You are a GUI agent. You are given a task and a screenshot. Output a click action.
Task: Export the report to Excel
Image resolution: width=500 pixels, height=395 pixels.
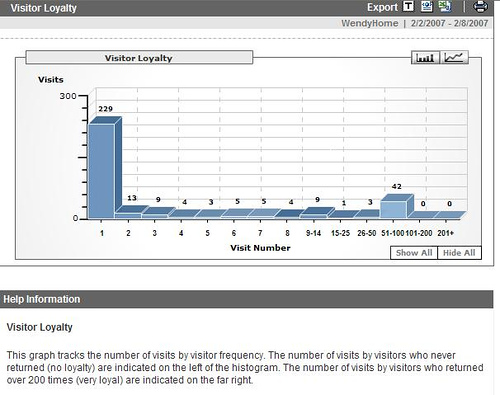pos(445,7)
